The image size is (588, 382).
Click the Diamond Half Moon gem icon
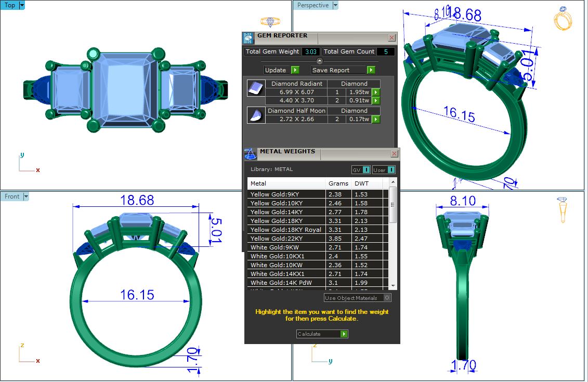pyautogui.click(x=255, y=115)
